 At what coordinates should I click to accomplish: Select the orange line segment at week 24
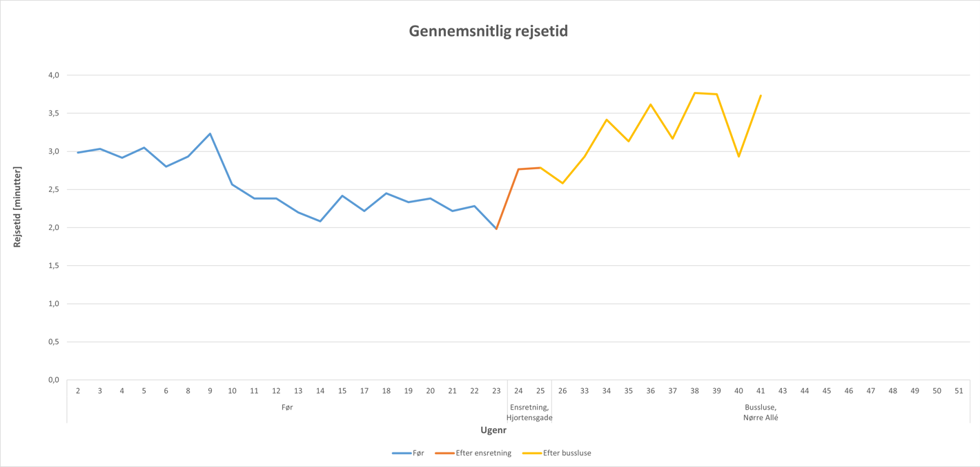pos(518,169)
